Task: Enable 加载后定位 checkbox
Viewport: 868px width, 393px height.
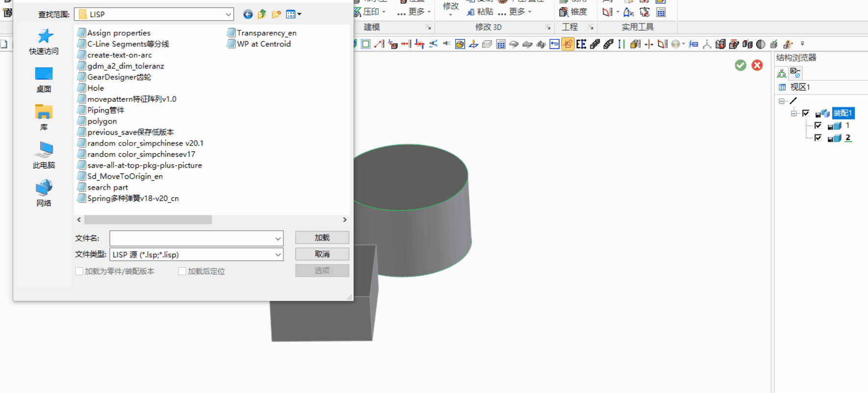Action: [182, 271]
